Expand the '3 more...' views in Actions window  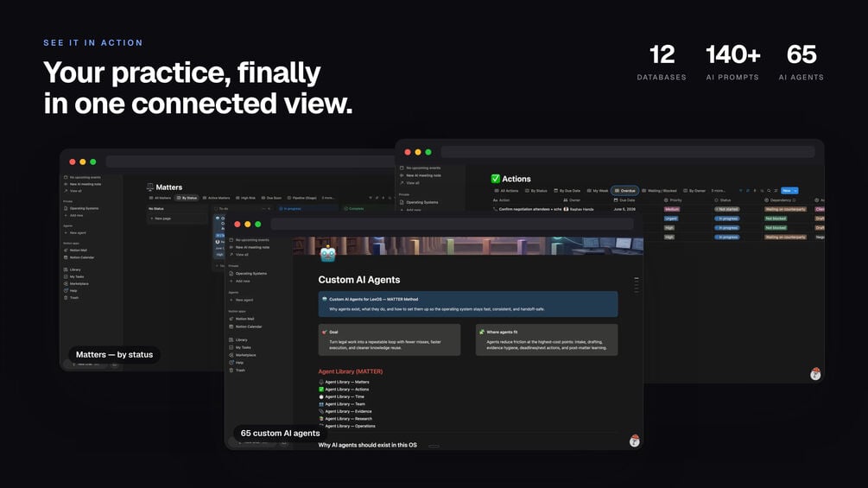click(x=718, y=191)
